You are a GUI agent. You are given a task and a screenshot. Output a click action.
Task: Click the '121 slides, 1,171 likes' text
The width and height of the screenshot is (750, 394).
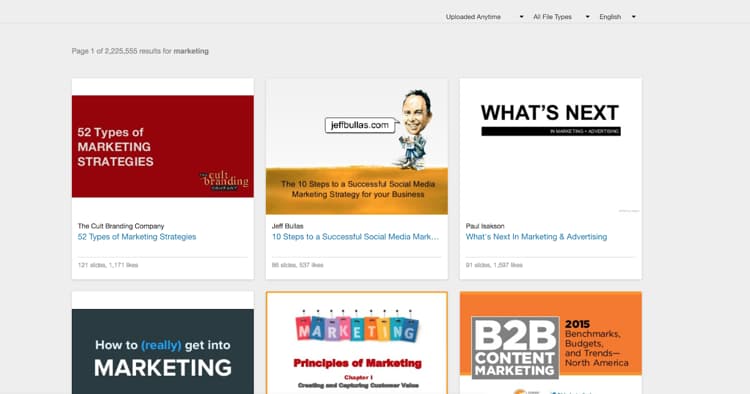108,265
